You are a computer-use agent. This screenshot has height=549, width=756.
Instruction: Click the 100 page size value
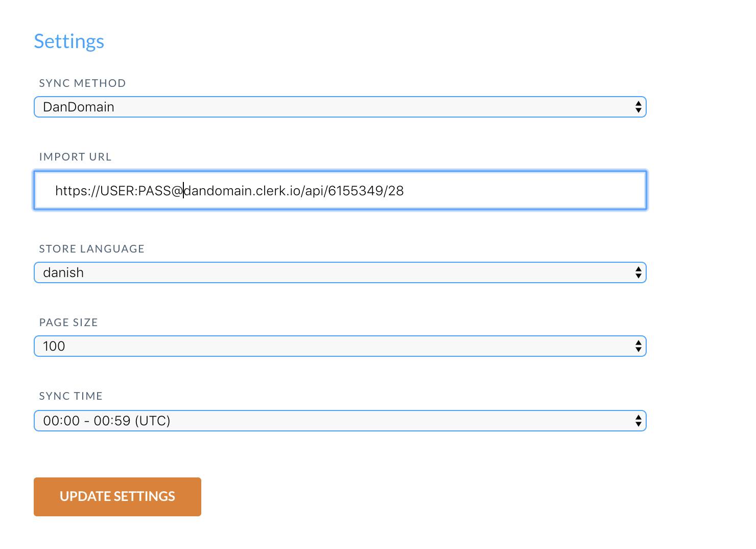pos(54,346)
